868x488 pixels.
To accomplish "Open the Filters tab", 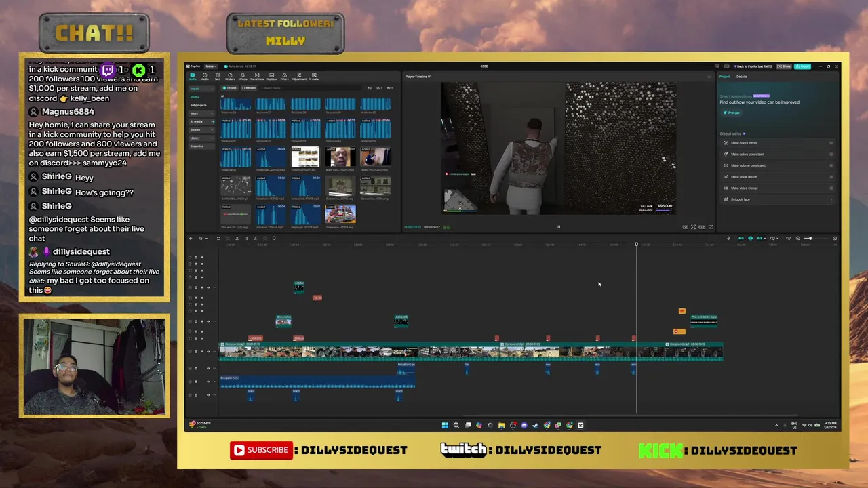I will (285, 75).
